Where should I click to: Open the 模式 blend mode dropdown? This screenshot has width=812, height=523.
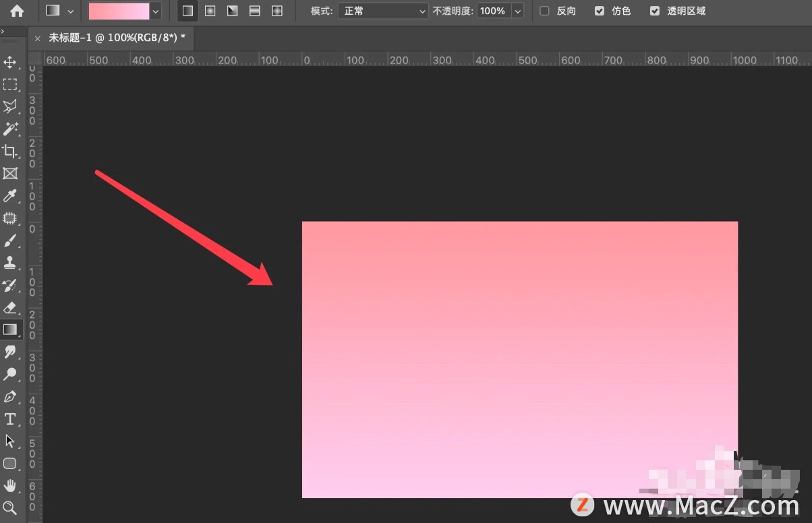coord(383,11)
